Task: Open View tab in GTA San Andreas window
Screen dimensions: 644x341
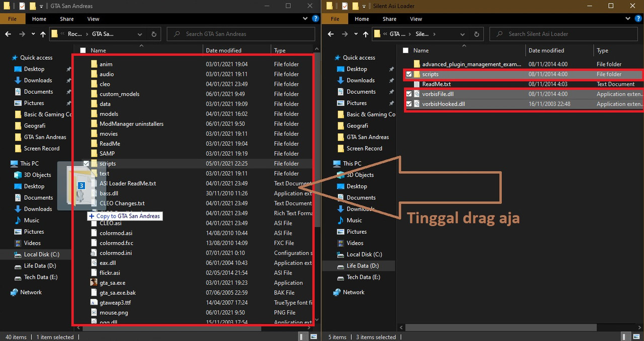Action: (x=93, y=19)
